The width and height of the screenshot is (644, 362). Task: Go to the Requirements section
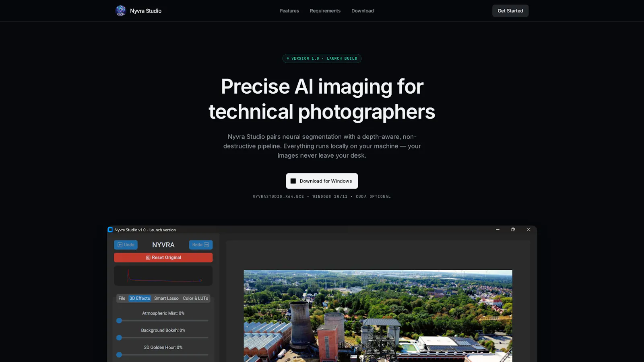point(325,11)
